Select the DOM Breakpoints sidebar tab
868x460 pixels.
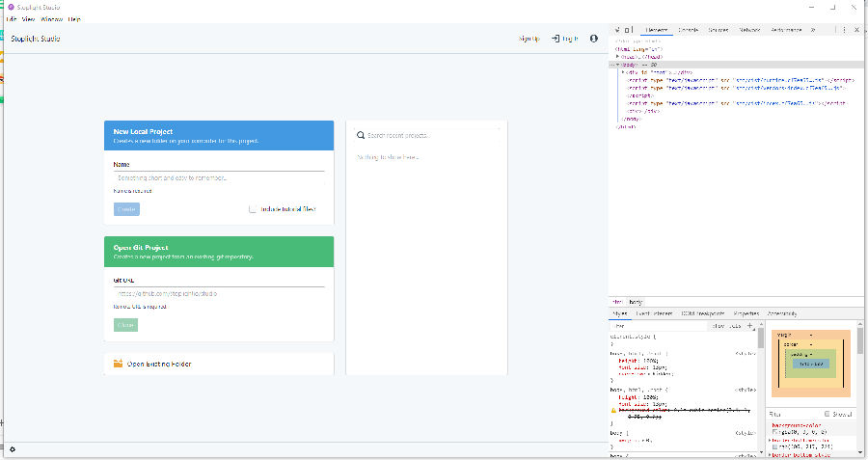(703, 313)
